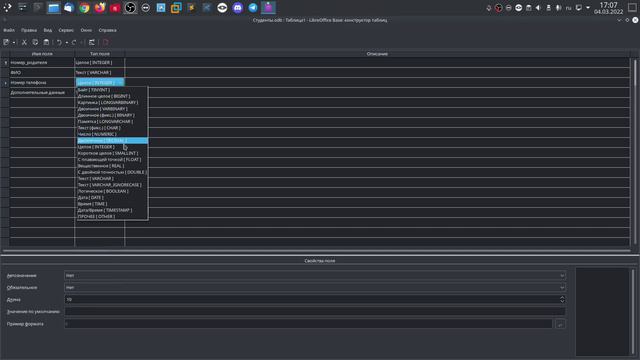Pick the DATE type option

click(112, 198)
